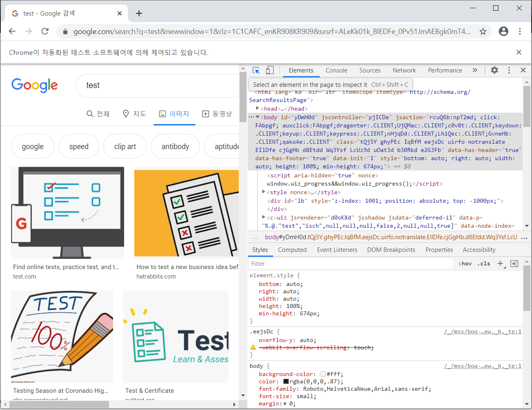
Task: Toggle :hov element state panel
Action: (465, 264)
